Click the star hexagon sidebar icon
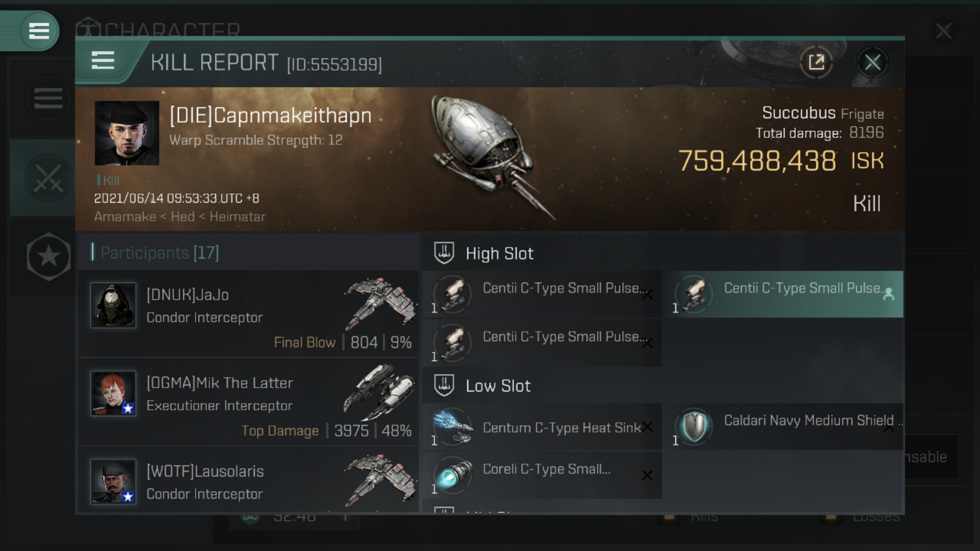The height and width of the screenshot is (551, 980). (x=48, y=256)
